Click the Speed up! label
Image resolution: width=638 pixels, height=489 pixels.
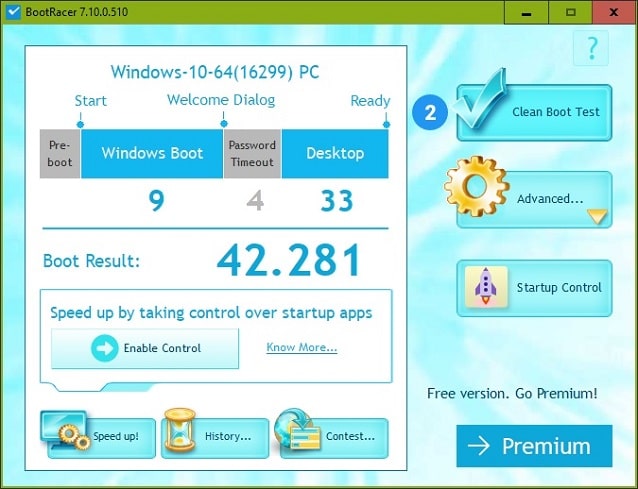(x=116, y=436)
